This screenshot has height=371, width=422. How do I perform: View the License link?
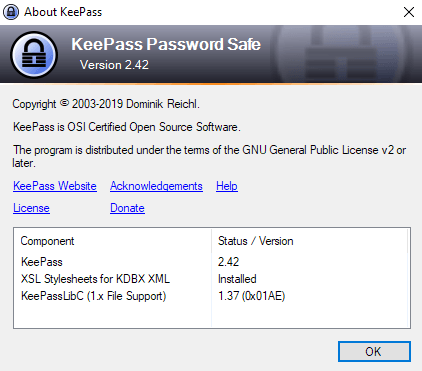tap(31, 208)
